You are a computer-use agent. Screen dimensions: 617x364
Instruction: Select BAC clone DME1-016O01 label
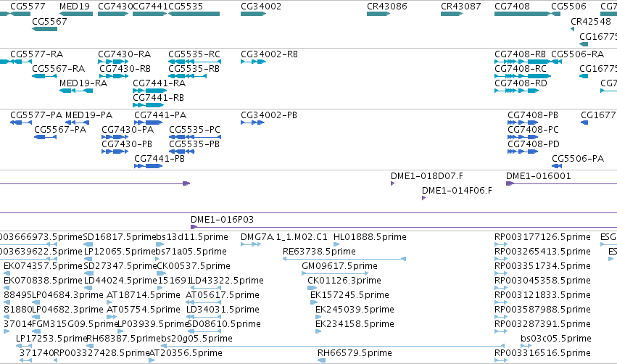(x=538, y=176)
